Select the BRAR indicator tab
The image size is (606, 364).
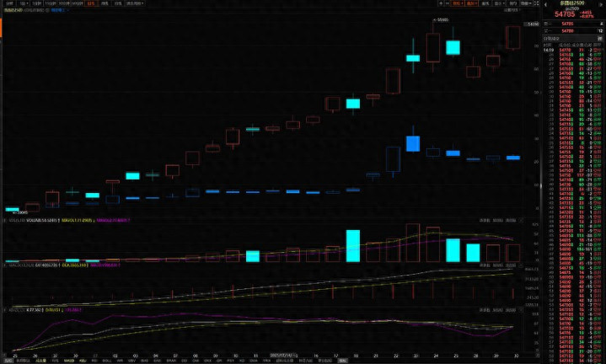(171, 361)
